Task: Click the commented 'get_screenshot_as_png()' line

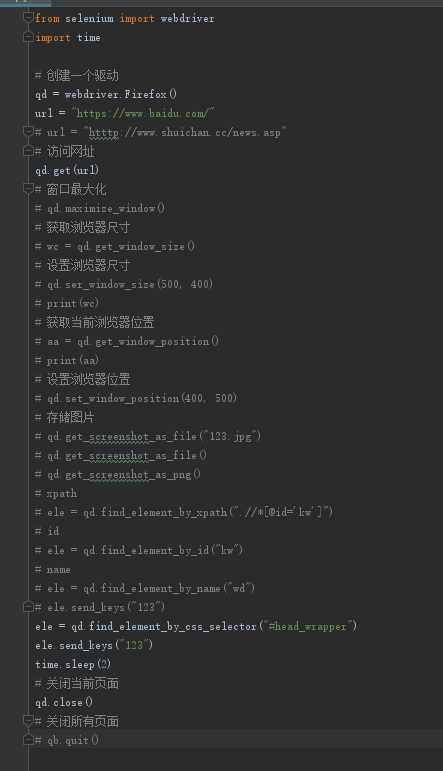Action: tap(118, 474)
